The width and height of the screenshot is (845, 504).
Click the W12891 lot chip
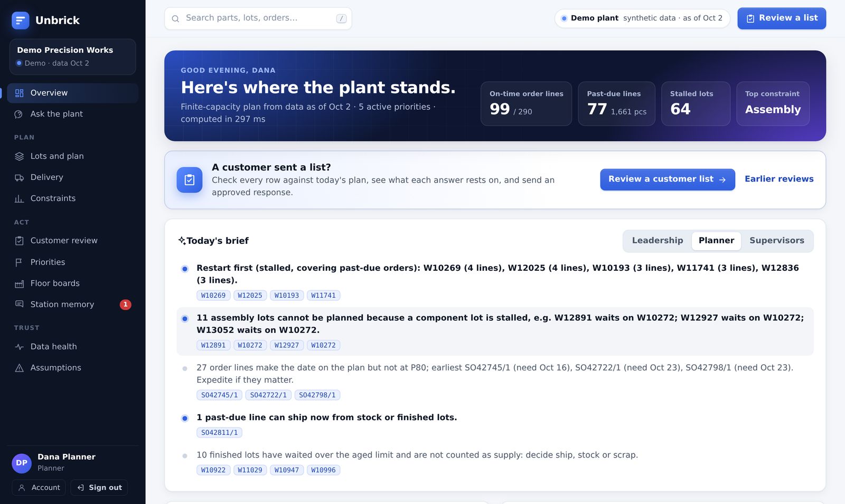tap(213, 345)
